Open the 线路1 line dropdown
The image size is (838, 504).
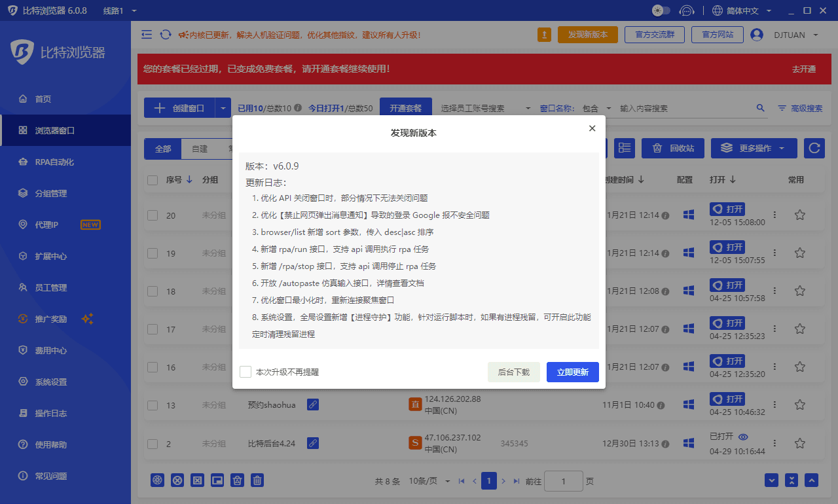(120, 10)
